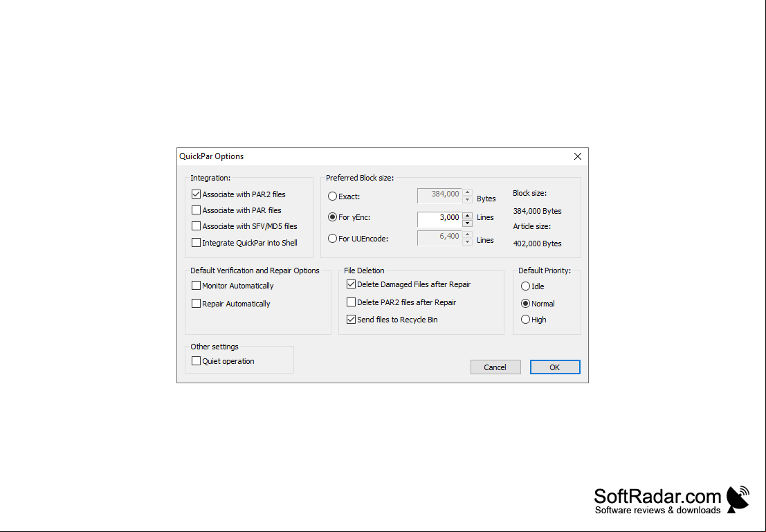The width and height of the screenshot is (766, 532).
Task: Click the Exact bytes down spinner arrow
Action: coord(468,199)
